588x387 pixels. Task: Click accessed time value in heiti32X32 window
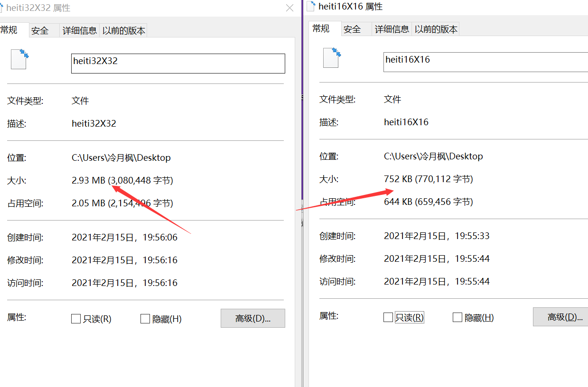coord(124,283)
